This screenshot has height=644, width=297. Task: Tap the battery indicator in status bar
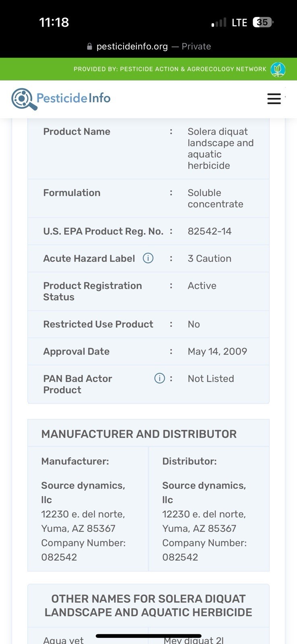263,22
